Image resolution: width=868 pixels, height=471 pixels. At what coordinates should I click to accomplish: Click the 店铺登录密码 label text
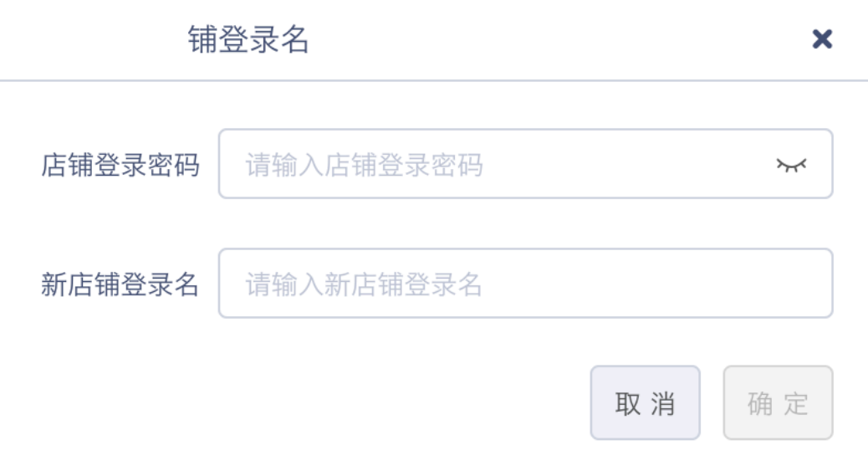[120, 166]
